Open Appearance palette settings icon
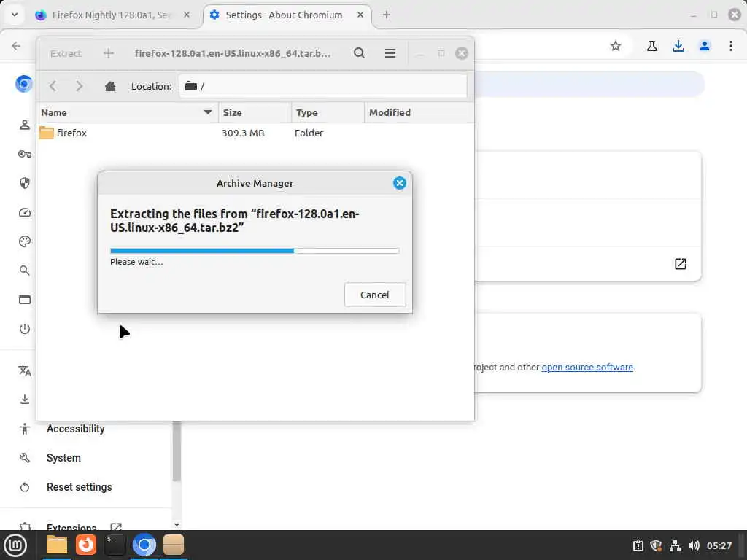Image resolution: width=747 pixels, height=560 pixels. coord(25,241)
